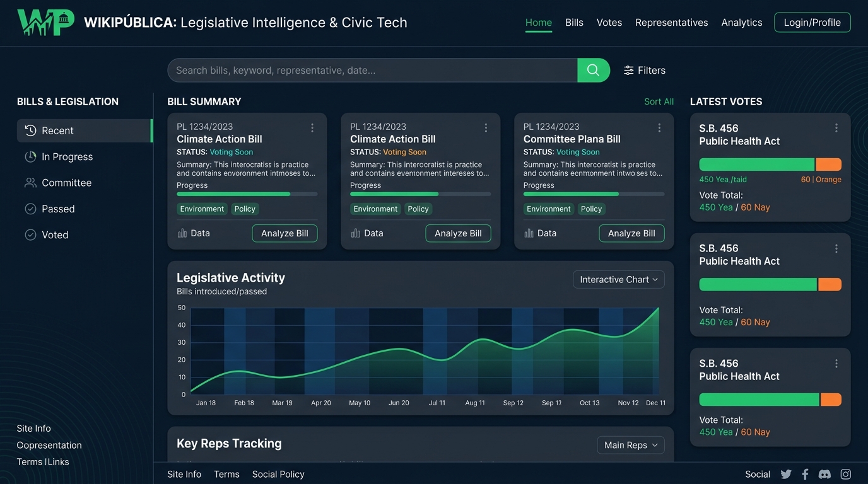868x484 pixels.
Task: Open options menu on Committee Plana Bill card
Action: [659, 128]
